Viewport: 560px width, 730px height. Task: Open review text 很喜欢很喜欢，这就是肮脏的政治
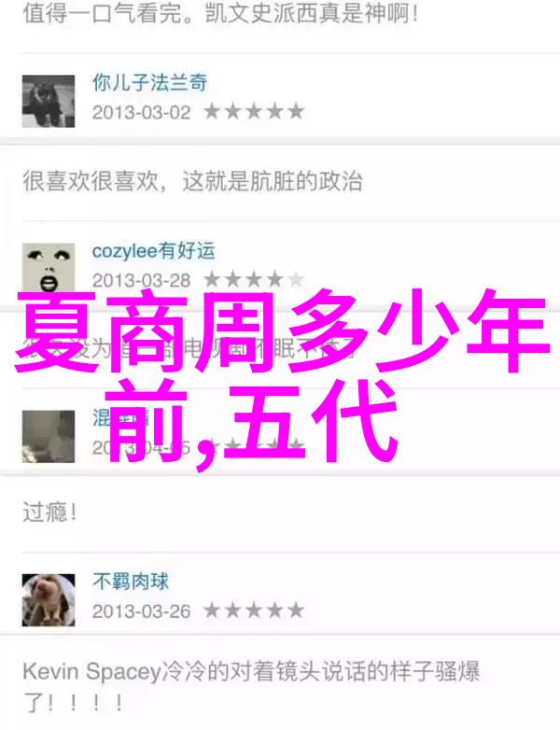point(192,181)
